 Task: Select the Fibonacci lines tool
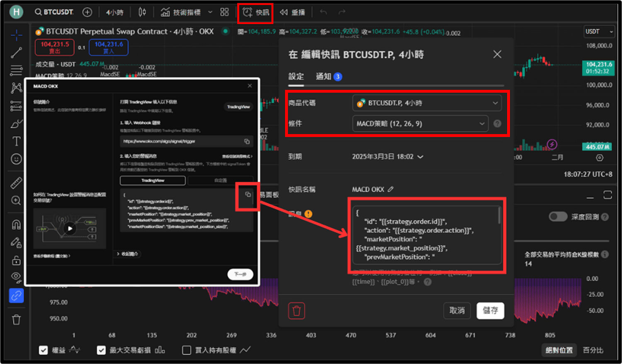(16, 70)
